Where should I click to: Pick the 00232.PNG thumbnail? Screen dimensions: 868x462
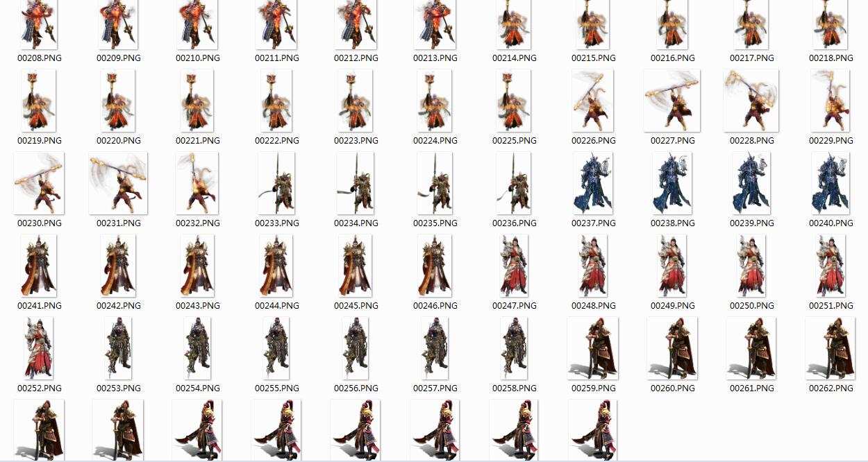tap(198, 183)
